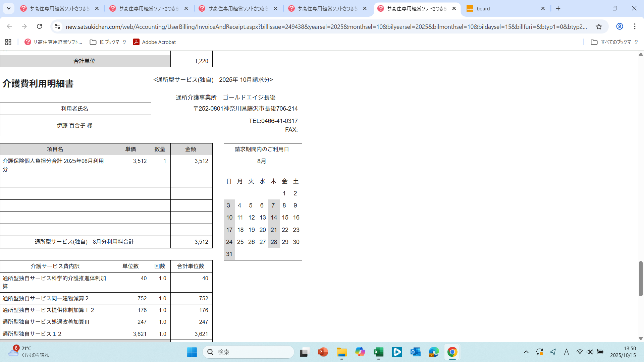Bookmark this page with star icon
This screenshot has height=362, width=644.
point(599,26)
